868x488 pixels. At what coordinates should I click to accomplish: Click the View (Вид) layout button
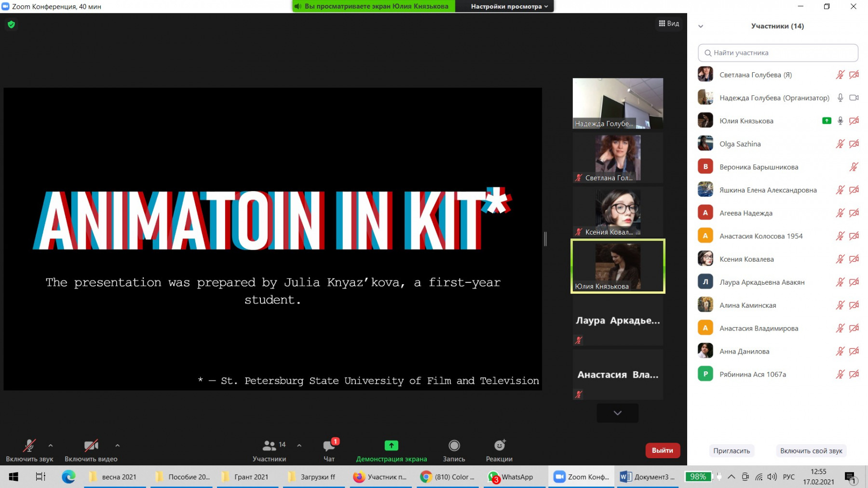pos(669,24)
